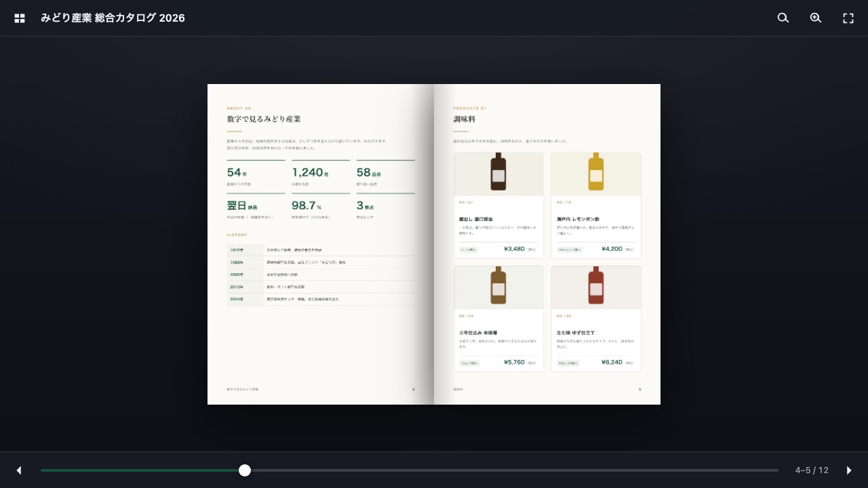Click the PRODUCTS 01 section label
Screen dimensions: 868x488
(x=470, y=108)
